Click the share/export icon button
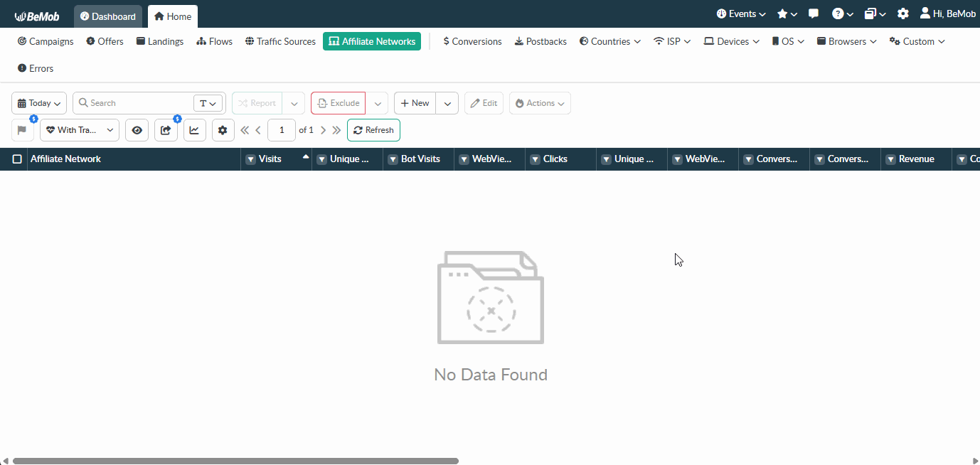 click(x=166, y=130)
